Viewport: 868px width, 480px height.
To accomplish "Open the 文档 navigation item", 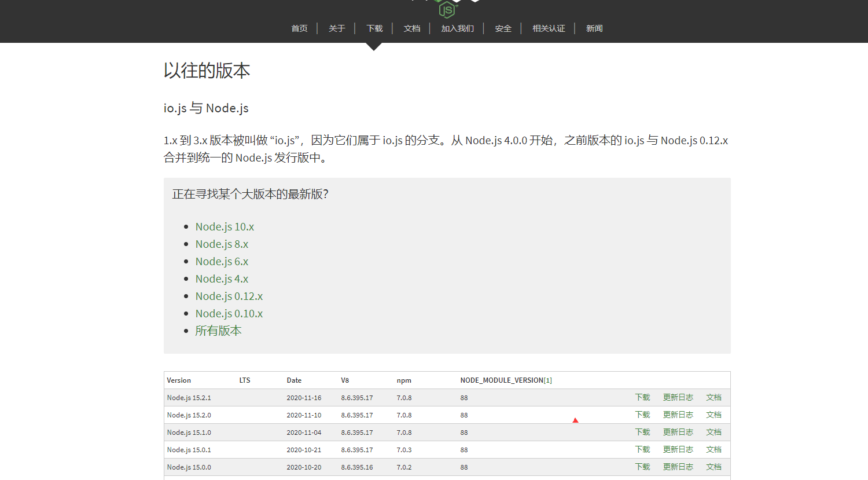I will click(412, 28).
